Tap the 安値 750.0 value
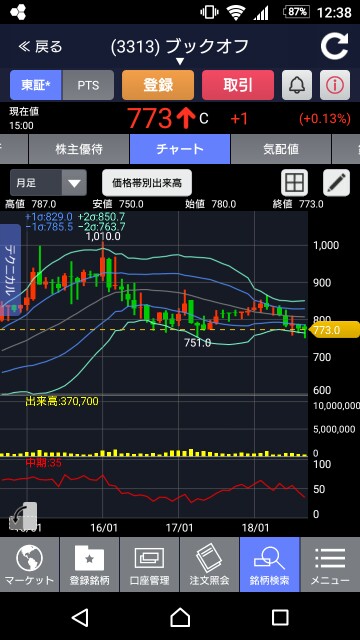 pos(118,204)
